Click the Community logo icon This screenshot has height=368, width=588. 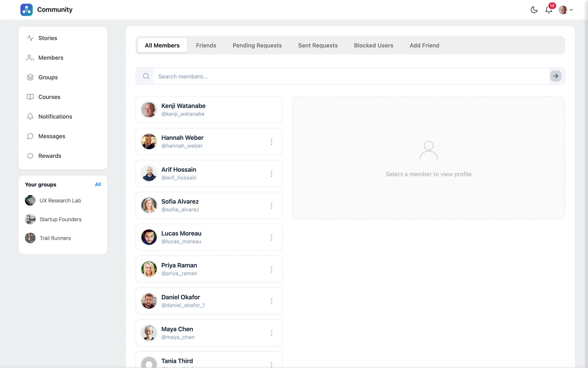26,10
